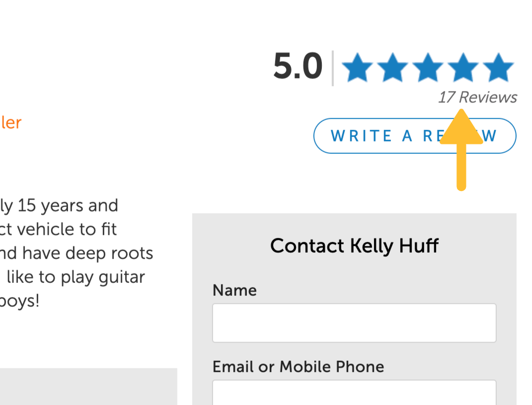The width and height of the screenshot is (532, 405).
Task: Click the fifth blue rating star
Action: 498,68
